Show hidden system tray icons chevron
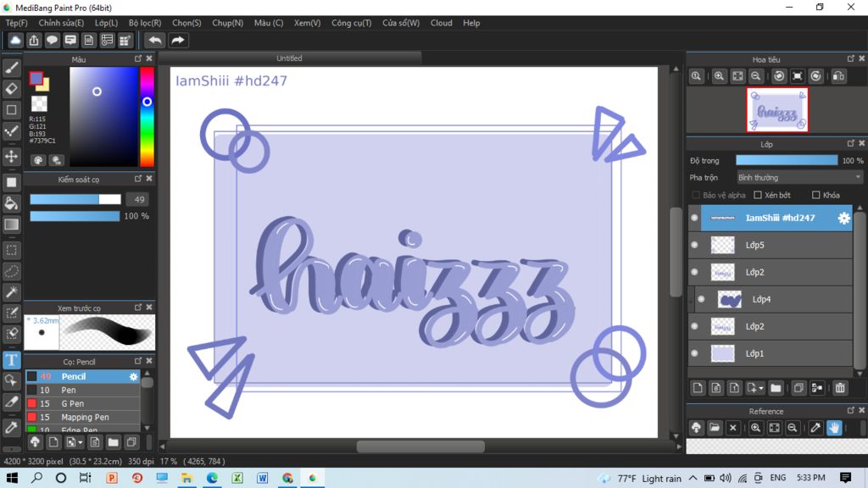868x488 pixels. (x=693, y=478)
